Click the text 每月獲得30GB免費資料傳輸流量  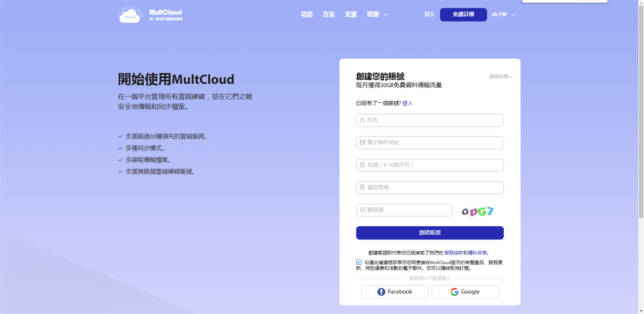[x=399, y=85]
